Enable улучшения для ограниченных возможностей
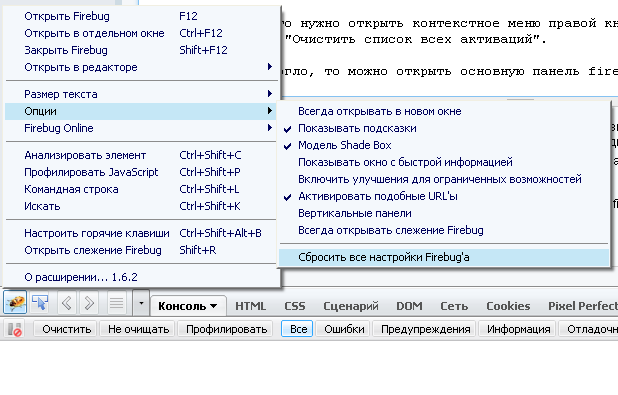Screen dimensions: 618x395 444,179
